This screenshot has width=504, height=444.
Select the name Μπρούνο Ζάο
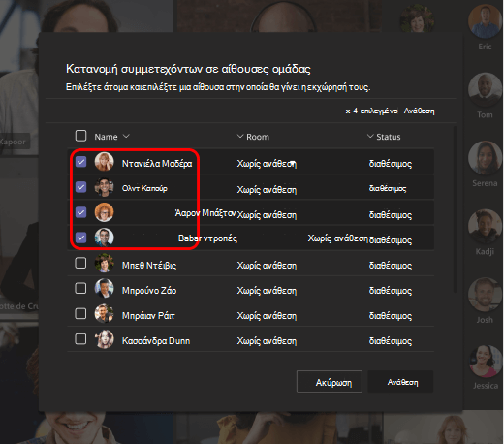(x=149, y=290)
